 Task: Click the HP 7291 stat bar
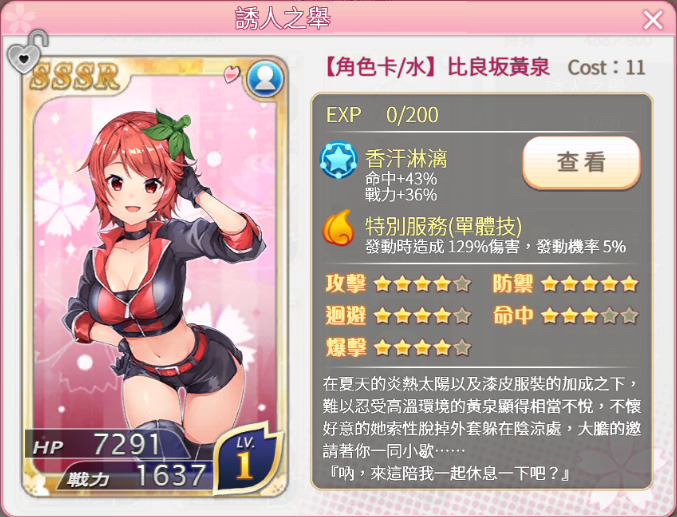[107, 444]
